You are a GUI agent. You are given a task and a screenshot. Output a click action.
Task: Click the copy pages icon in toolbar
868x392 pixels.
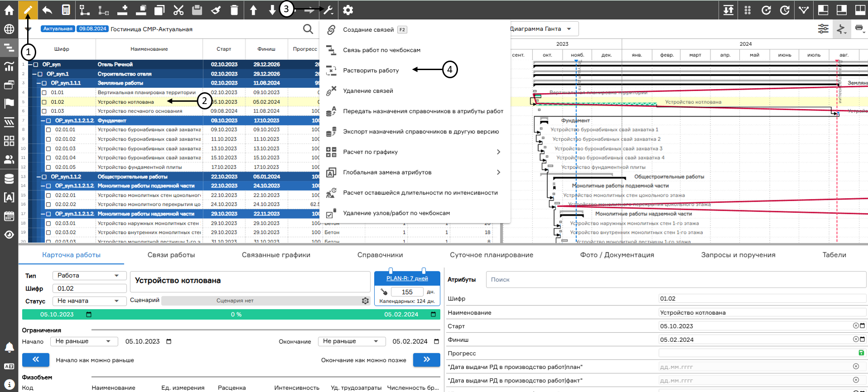159,9
